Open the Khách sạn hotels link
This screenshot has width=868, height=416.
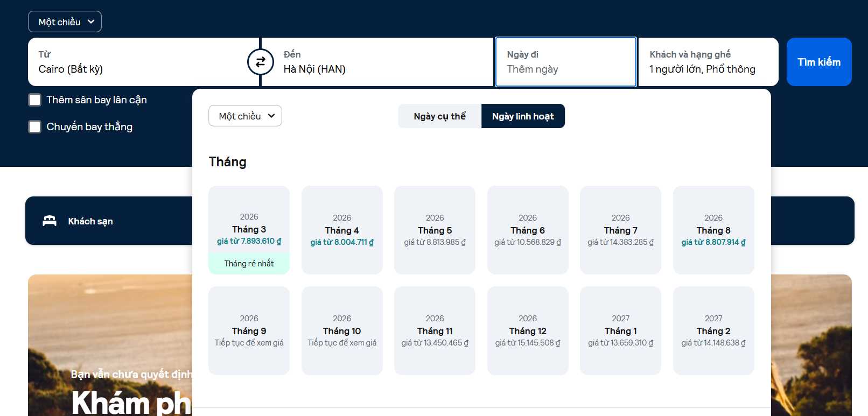90,221
